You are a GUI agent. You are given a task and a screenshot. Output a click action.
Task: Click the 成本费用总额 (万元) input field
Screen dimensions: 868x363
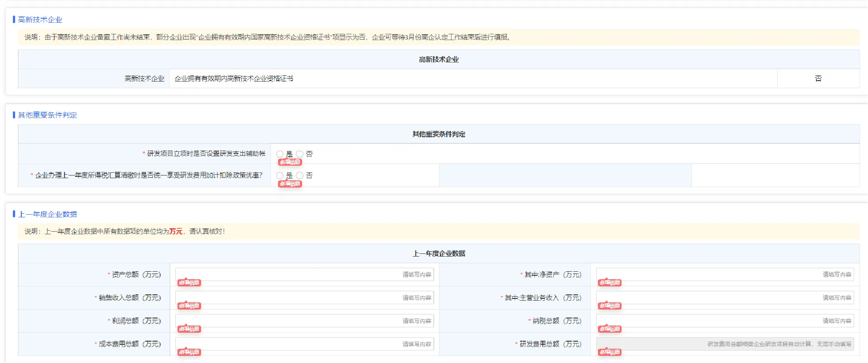[305, 344]
